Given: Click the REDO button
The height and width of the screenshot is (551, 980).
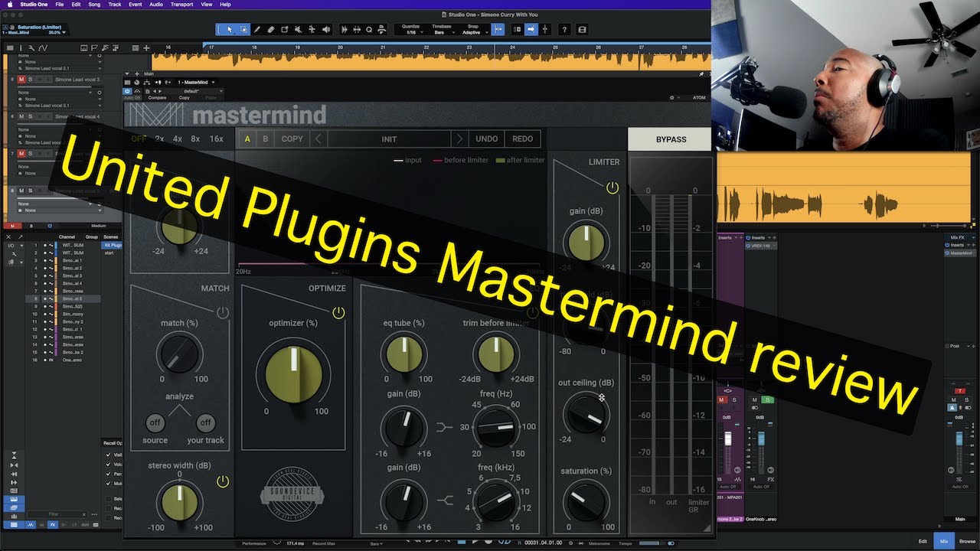Looking at the screenshot, I should point(523,139).
